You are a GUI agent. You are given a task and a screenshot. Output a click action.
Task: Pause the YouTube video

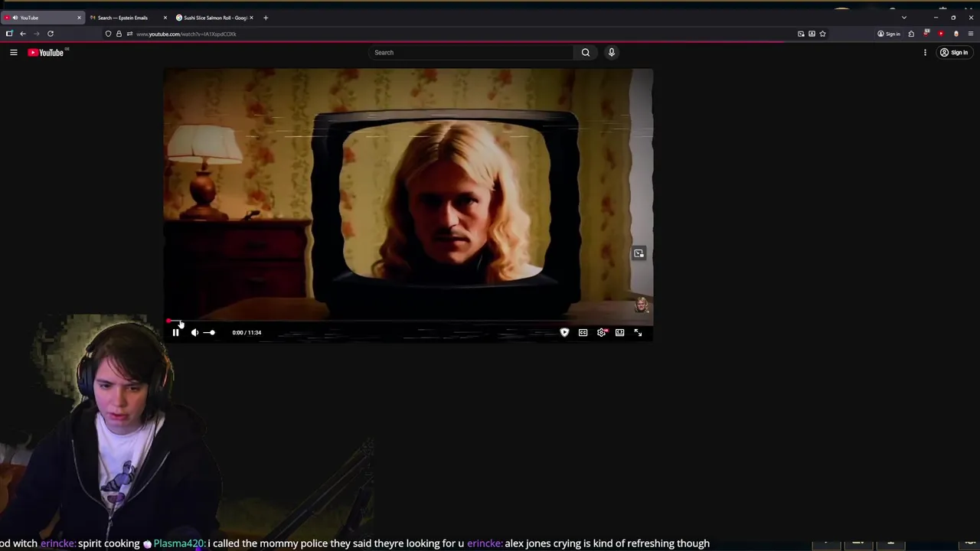(x=175, y=332)
